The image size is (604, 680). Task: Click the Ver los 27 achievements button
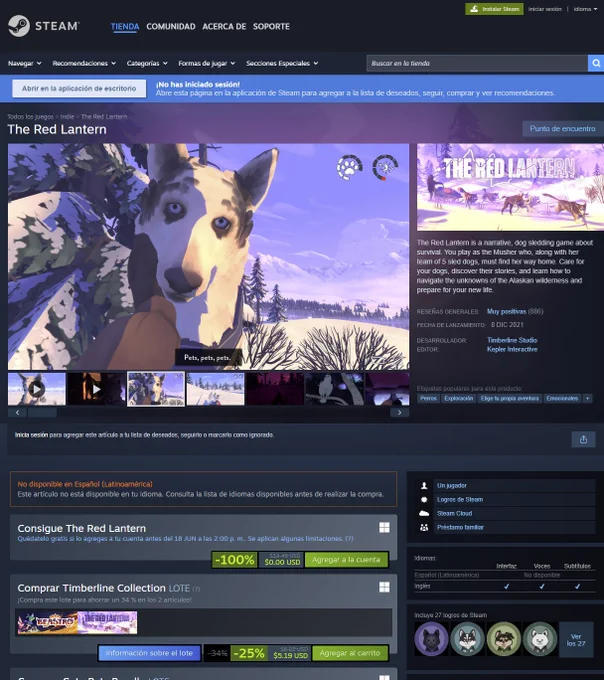576,640
